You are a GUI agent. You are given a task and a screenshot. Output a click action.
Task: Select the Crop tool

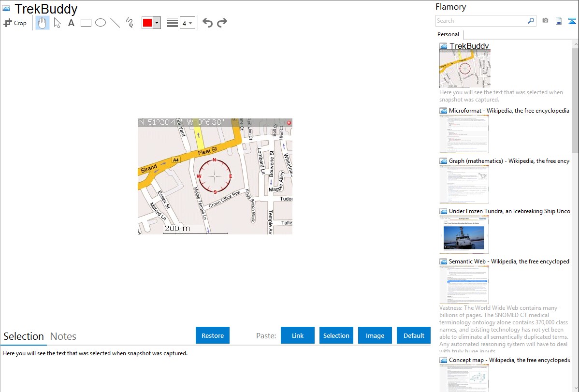pos(15,23)
